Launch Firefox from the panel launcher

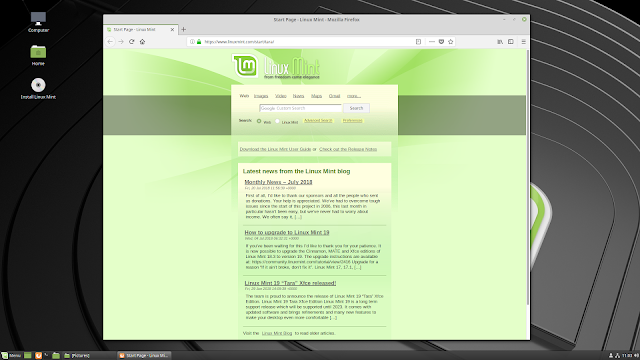tap(38, 356)
